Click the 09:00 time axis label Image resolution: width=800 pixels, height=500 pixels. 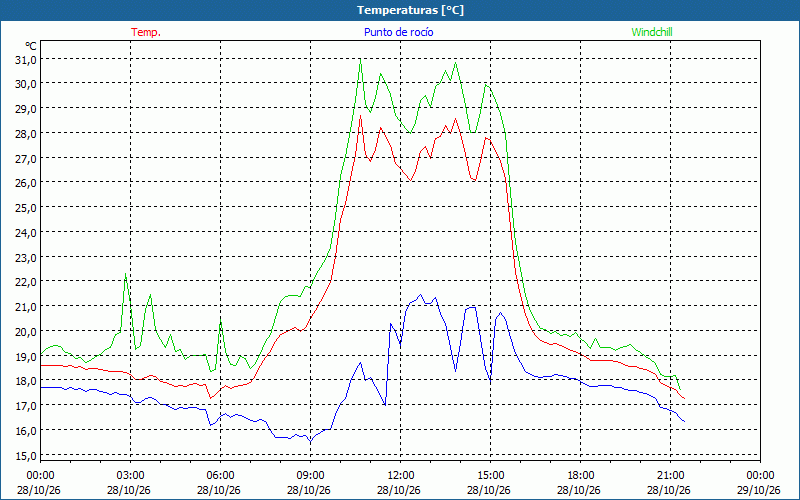tap(310, 476)
